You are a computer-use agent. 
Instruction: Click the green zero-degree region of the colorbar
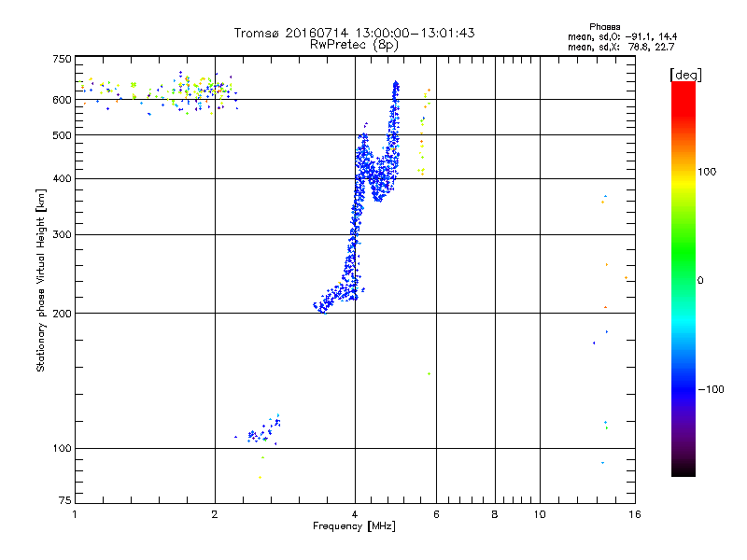(684, 280)
